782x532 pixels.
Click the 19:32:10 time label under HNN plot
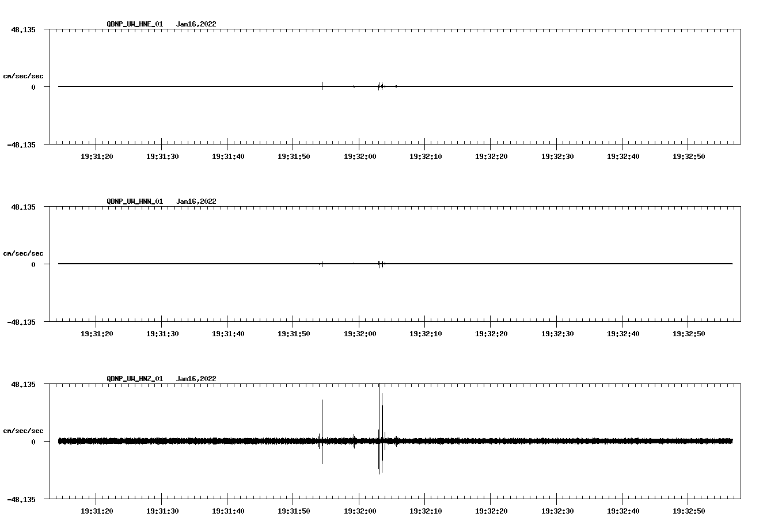[x=426, y=334]
